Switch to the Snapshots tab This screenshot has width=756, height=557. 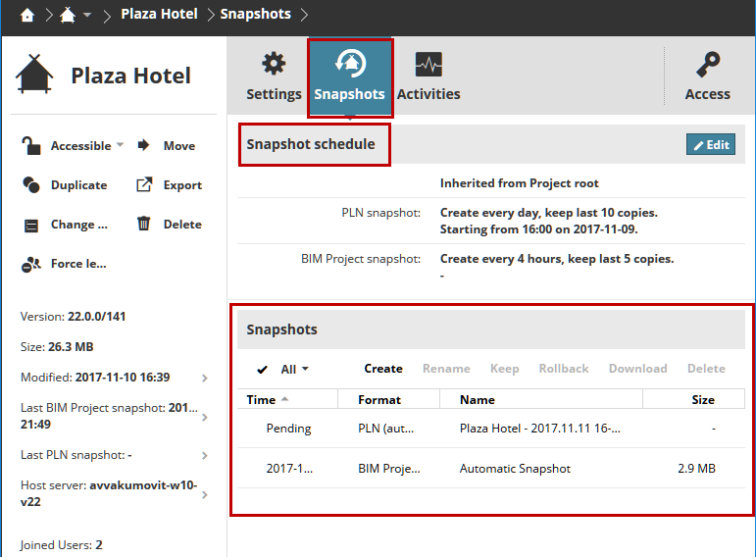click(x=350, y=76)
